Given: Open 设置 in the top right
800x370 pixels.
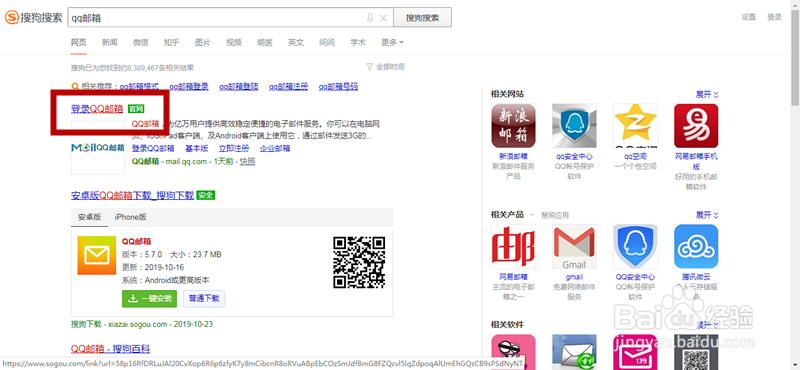Looking at the screenshot, I should click(748, 17).
